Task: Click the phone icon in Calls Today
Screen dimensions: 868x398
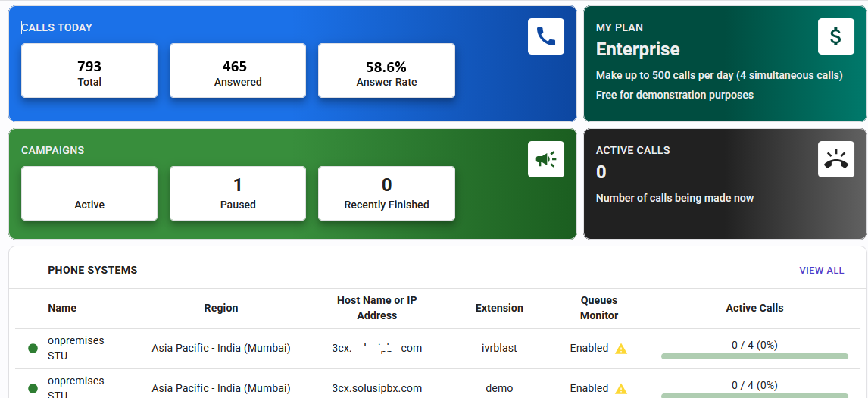Action: (545, 36)
